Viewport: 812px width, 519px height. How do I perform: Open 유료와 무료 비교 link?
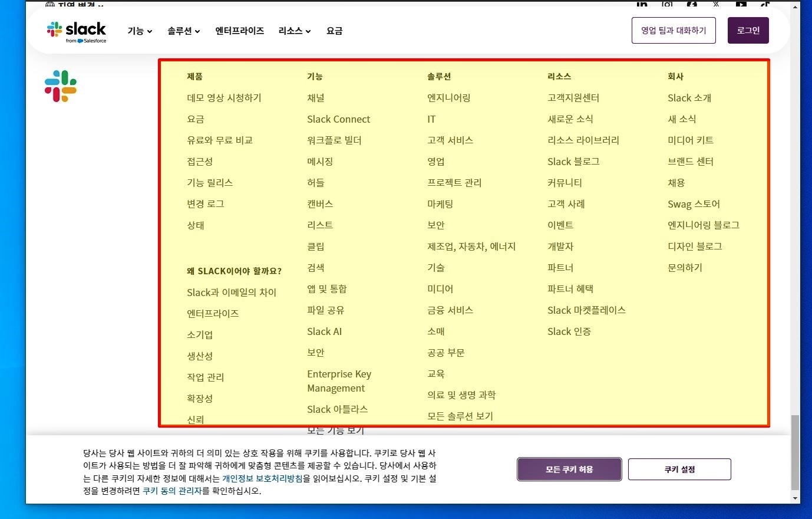[x=220, y=140]
